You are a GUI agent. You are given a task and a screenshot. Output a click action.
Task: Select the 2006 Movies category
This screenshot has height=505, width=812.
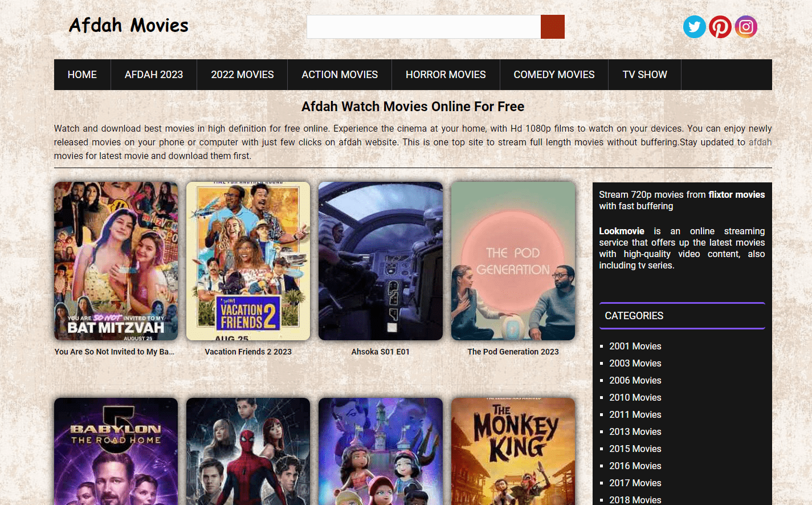pyautogui.click(x=635, y=380)
